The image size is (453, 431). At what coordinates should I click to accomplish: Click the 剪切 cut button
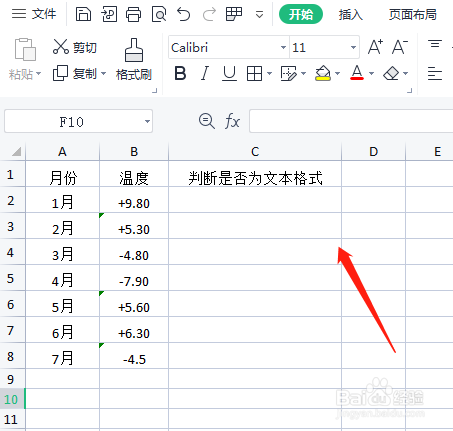point(75,47)
